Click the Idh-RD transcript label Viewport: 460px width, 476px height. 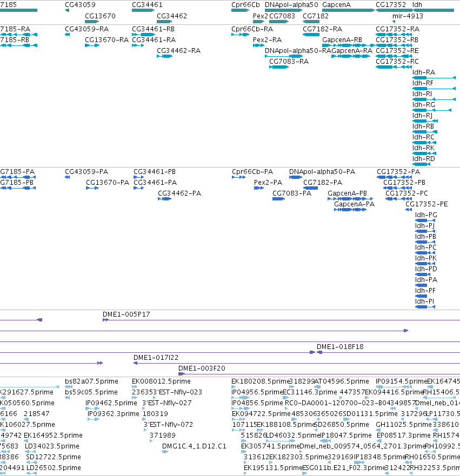point(424,159)
